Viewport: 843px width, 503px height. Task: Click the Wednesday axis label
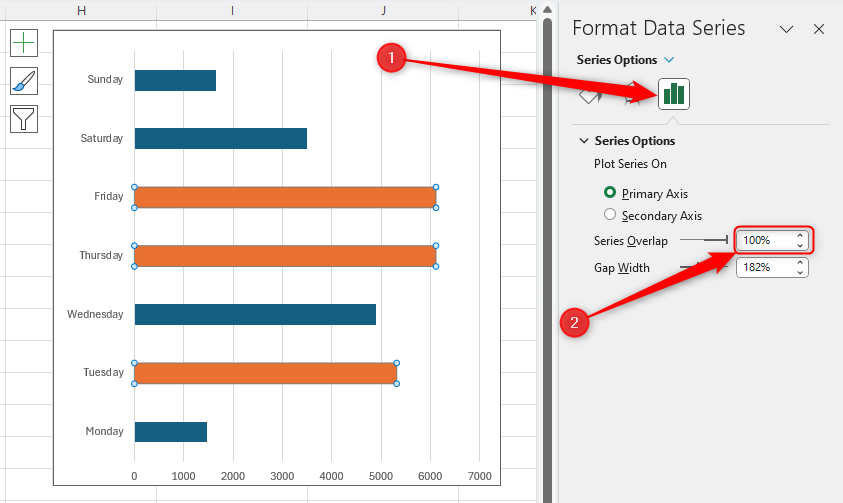click(95, 314)
